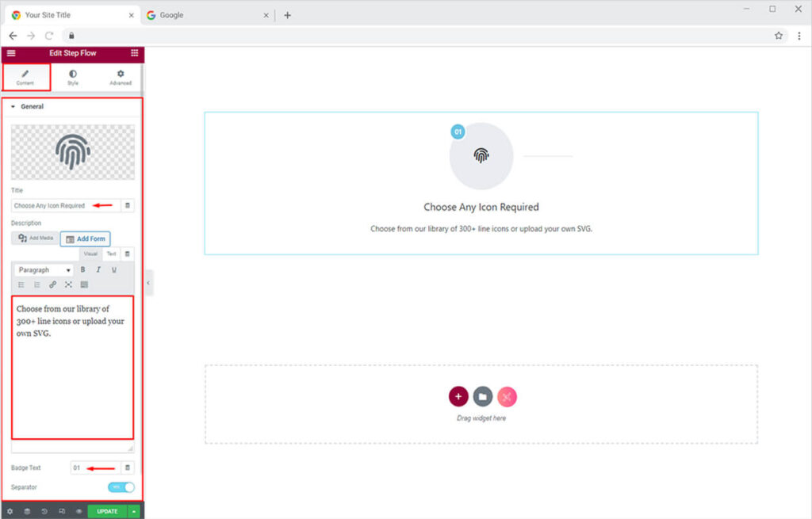Open the Paragraph format dropdown
812x519 pixels.
44,270
